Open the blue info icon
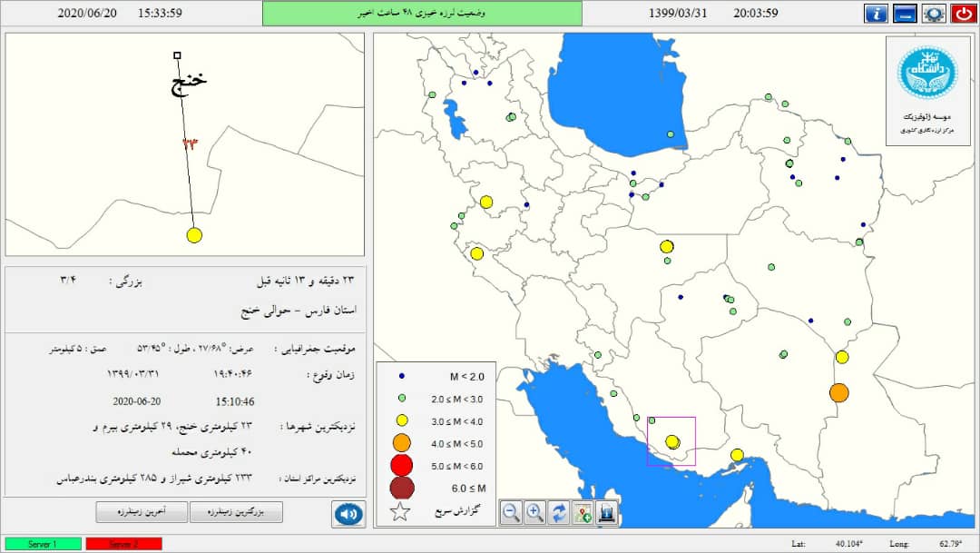980x553 pixels. click(876, 13)
